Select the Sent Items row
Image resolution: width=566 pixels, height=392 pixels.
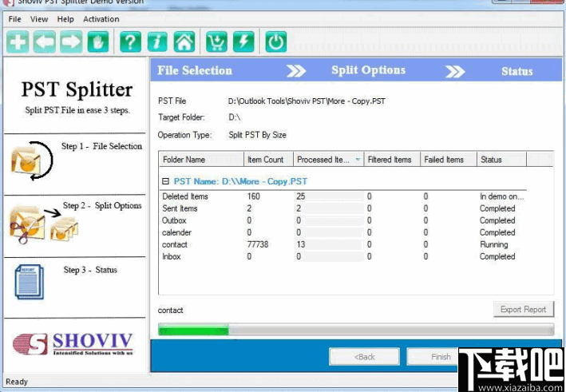point(343,208)
